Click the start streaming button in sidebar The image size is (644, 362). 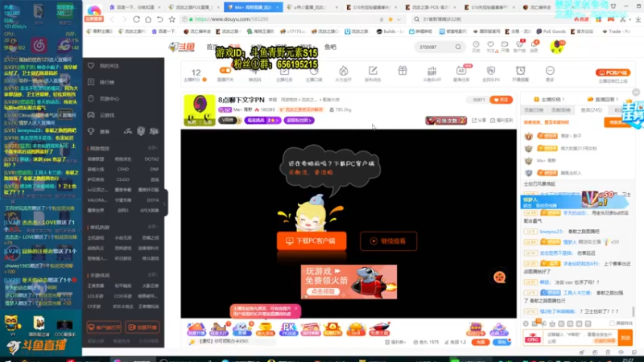[142, 327]
